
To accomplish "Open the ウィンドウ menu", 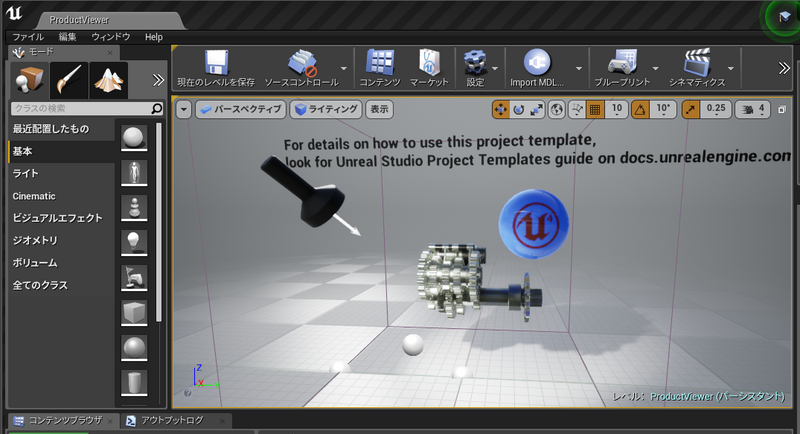I will tap(111, 37).
